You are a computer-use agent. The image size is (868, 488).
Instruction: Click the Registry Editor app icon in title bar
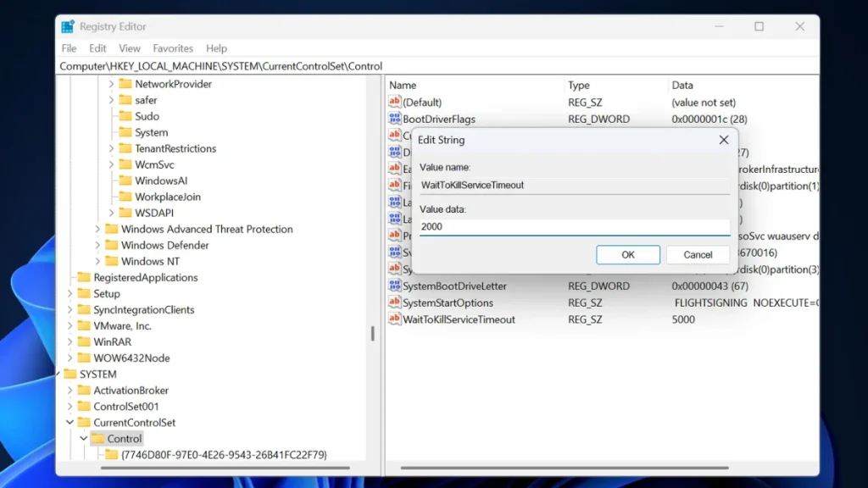[x=68, y=26]
